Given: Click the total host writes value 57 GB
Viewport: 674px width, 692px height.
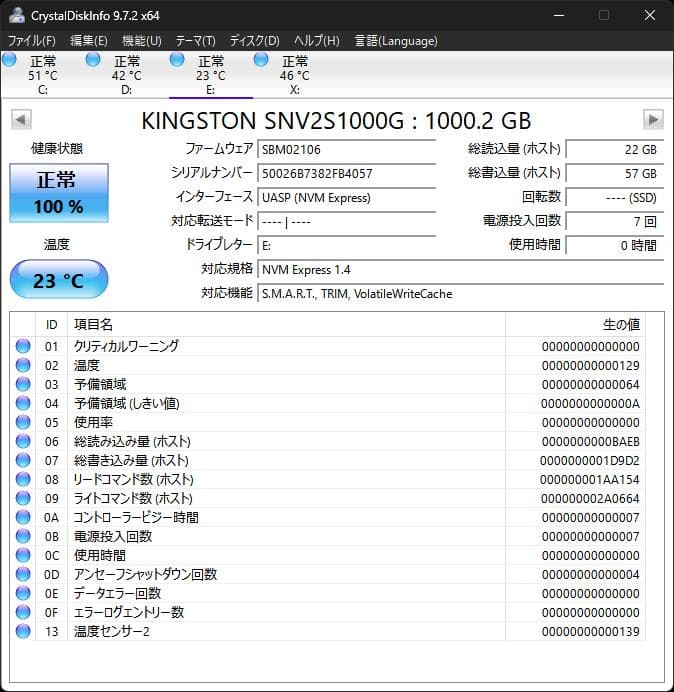Looking at the screenshot, I should (x=614, y=173).
